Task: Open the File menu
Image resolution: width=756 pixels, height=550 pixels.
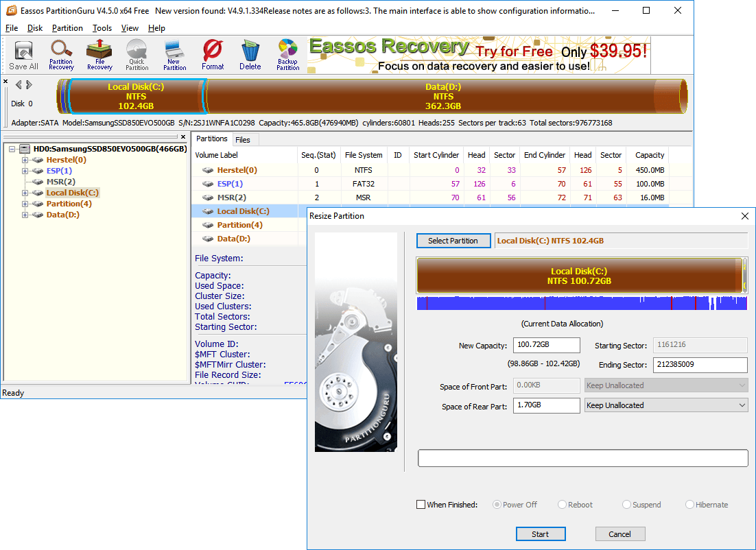Action: tap(12, 28)
